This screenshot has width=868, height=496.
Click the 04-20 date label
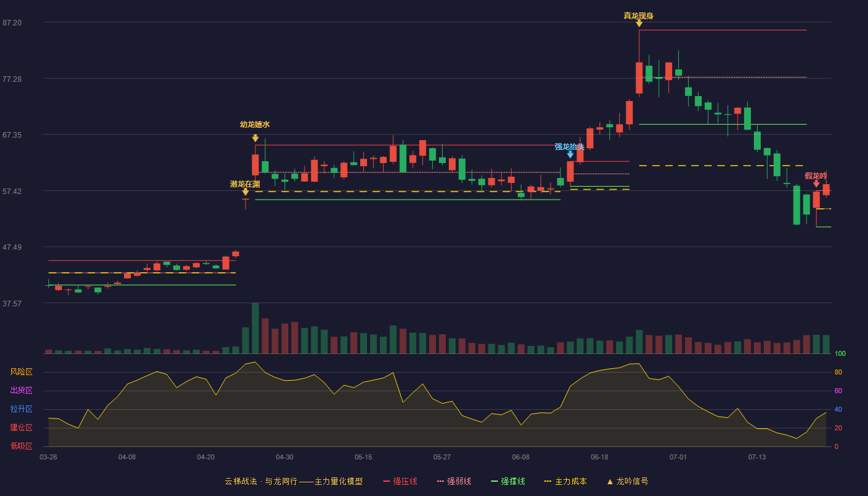pyautogui.click(x=206, y=457)
